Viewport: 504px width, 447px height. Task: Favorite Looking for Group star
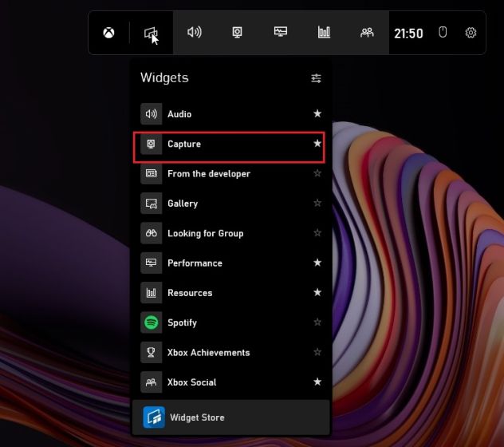coord(317,232)
